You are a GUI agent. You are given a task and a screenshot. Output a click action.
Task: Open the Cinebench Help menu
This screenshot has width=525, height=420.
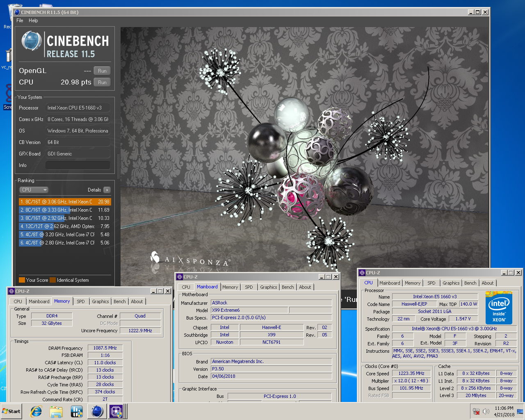33,21
